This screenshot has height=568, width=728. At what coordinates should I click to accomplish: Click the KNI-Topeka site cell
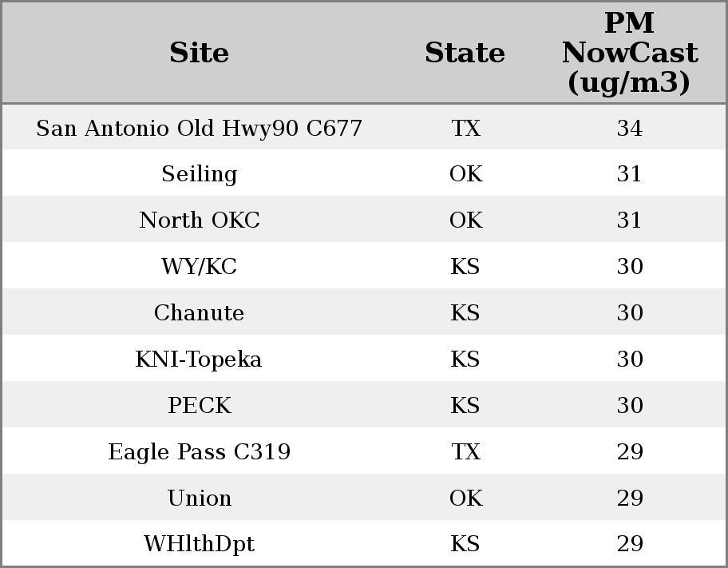pos(200,359)
